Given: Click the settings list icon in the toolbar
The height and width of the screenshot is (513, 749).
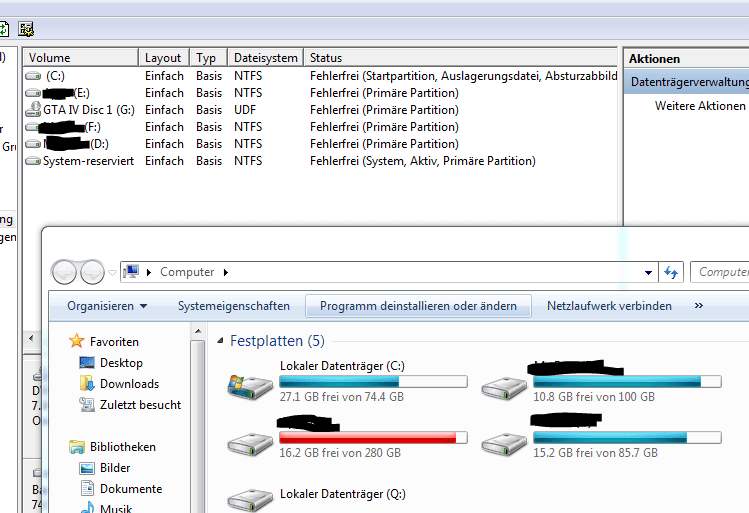Looking at the screenshot, I should [x=26, y=29].
